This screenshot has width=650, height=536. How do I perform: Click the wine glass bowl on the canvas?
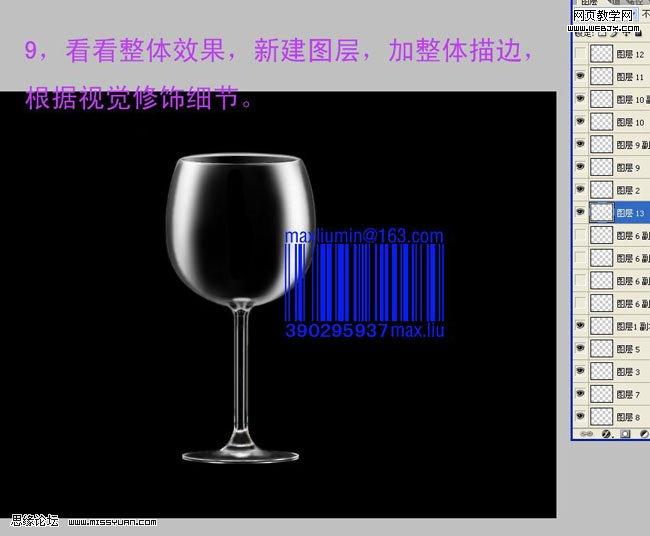tap(240, 228)
